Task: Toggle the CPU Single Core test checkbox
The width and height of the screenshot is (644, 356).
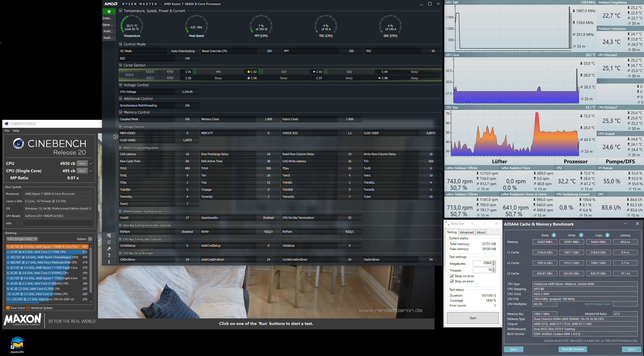Action: (x=91, y=170)
